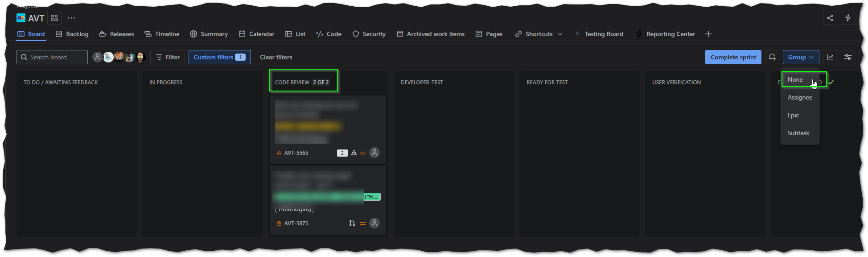Click the story points badge on AVT-5565

tap(342, 153)
